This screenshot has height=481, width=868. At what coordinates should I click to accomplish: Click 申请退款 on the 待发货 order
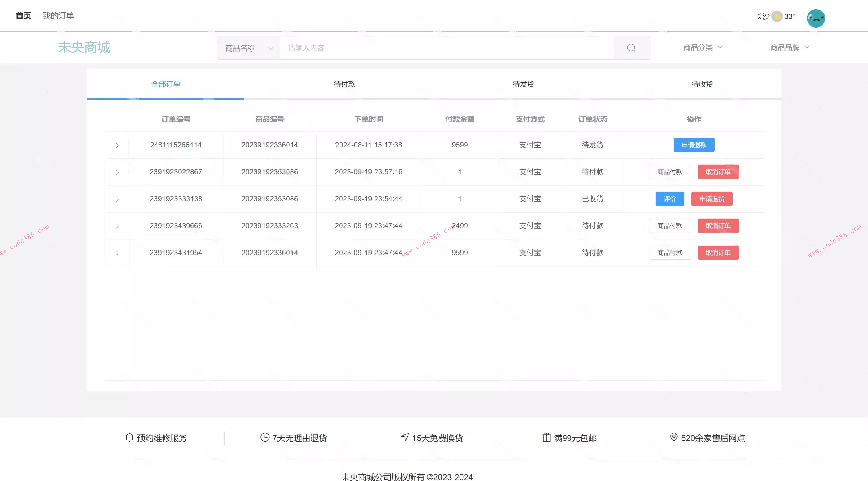click(x=693, y=145)
